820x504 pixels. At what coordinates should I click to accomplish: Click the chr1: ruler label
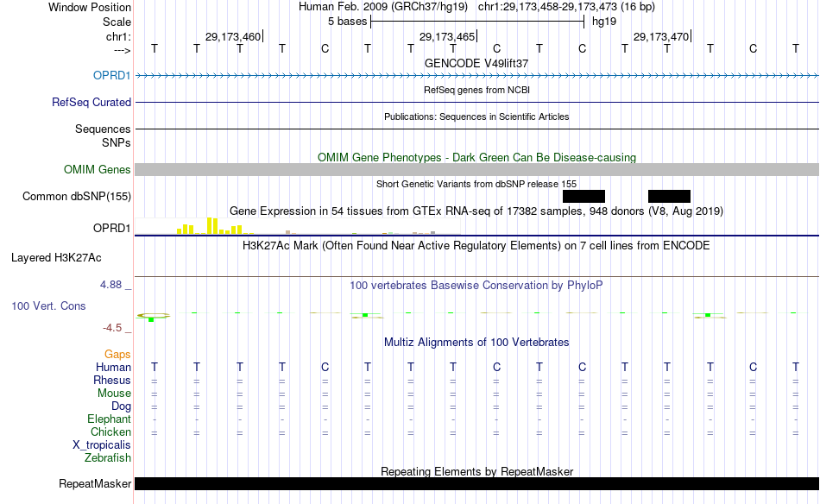[x=119, y=36]
